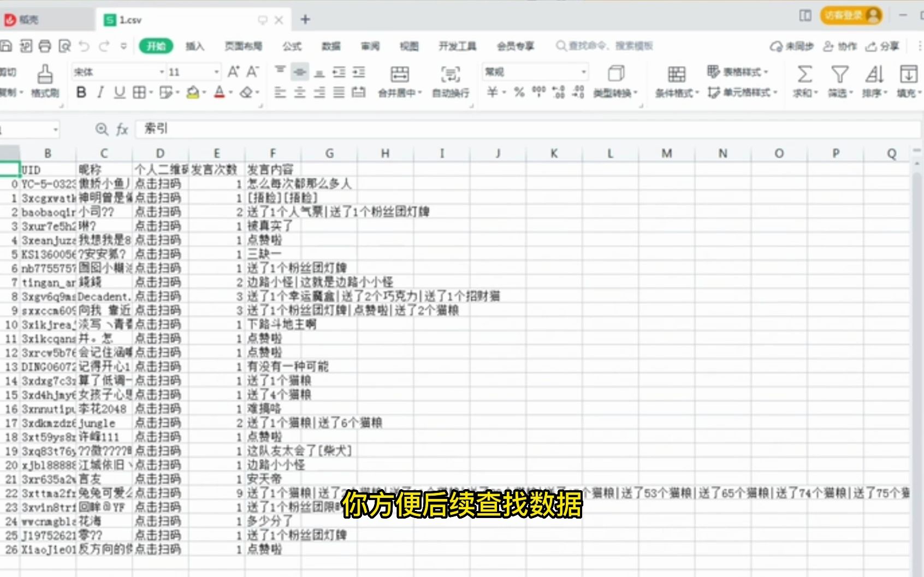Screen dimensions: 924x577
Task: Toggle middle vertical alignment
Action: coord(300,72)
